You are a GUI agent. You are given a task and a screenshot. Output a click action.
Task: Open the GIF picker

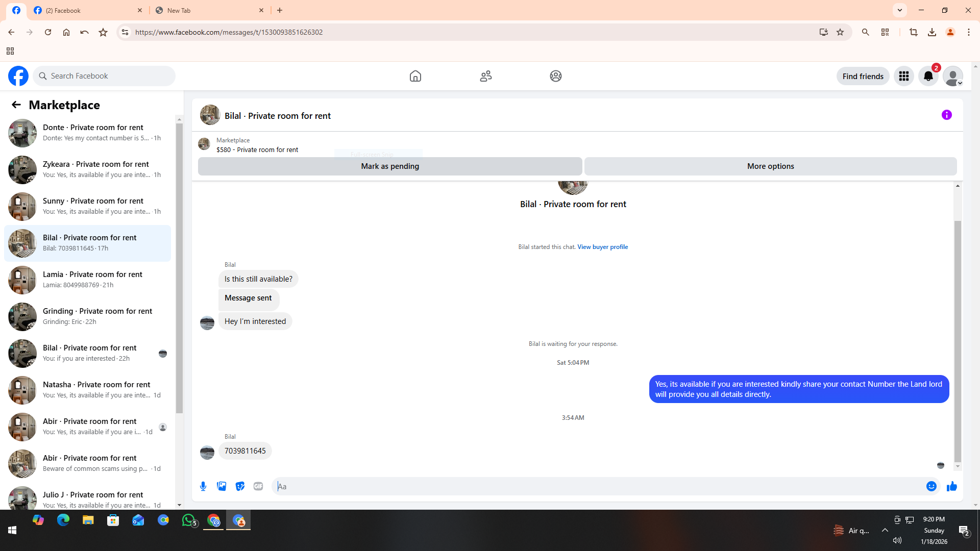pos(258,486)
